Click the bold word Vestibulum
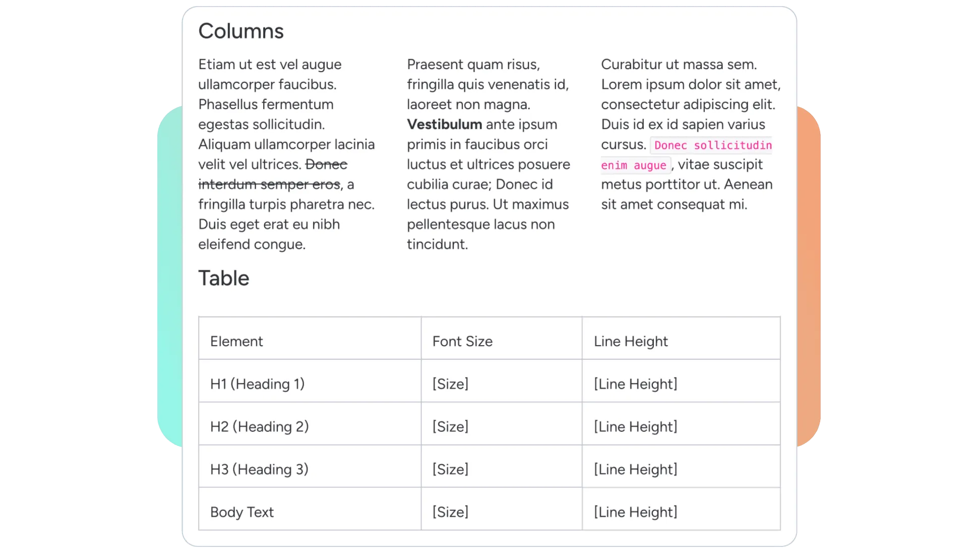Screen dimensions: 980x553 444,125
